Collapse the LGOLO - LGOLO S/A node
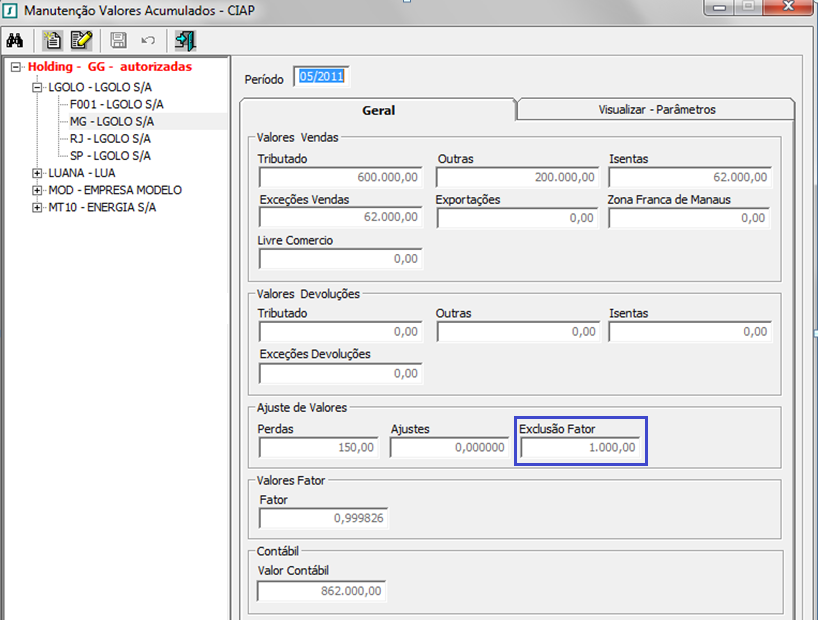This screenshot has width=818, height=620. pos(37,87)
